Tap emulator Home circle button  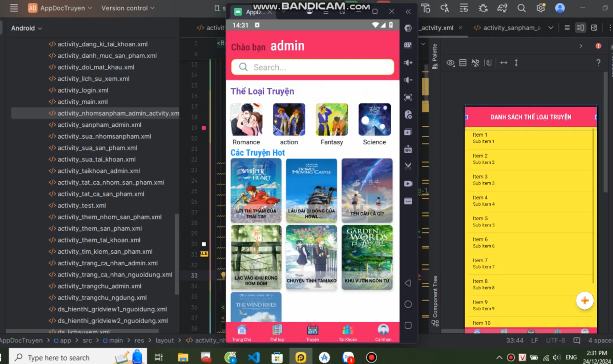(x=408, y=304)
